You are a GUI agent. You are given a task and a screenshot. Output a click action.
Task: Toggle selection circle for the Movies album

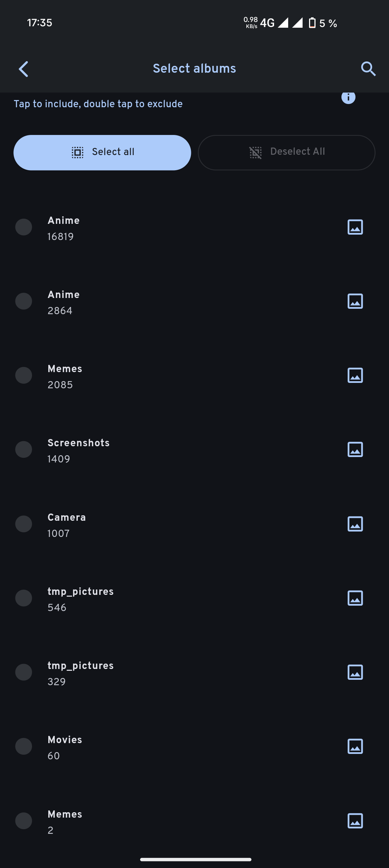pos(24,746)
